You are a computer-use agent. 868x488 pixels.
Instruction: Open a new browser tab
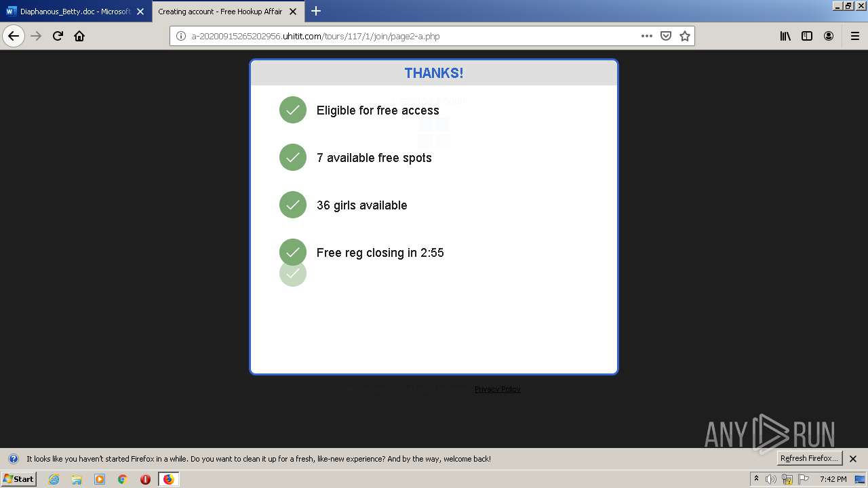click(316, 11)
